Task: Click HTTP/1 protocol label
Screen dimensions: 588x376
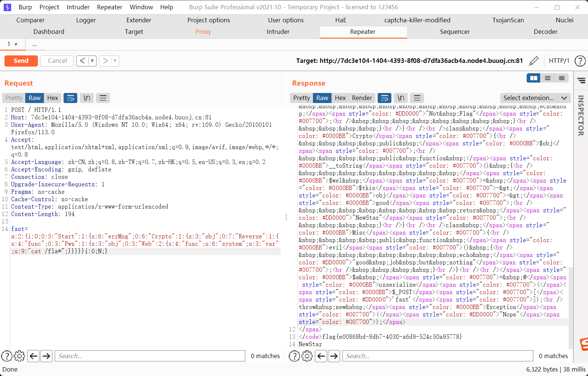Action: click(x=559, y=61)
